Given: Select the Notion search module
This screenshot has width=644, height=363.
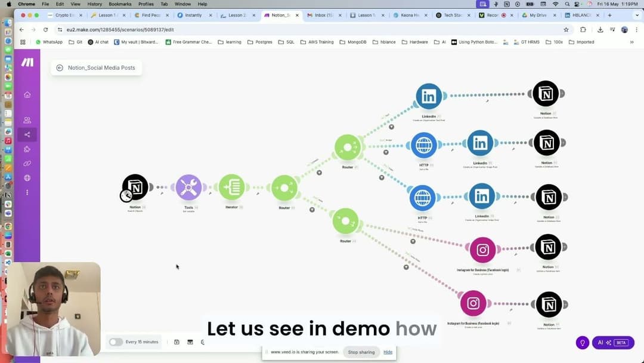Looking at the screenshot, I should 135,188.
